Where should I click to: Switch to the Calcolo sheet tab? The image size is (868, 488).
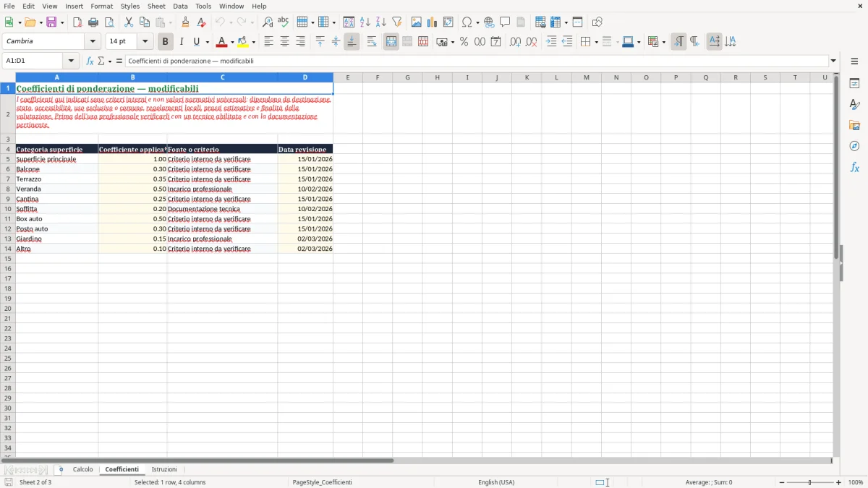83,469
